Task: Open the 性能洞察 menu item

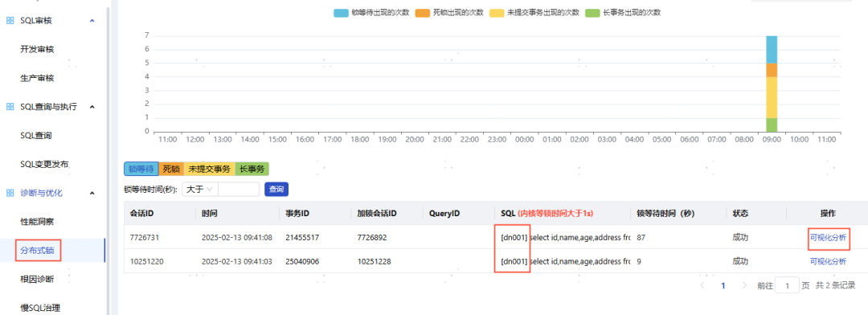Action: [x=37, y=222]
